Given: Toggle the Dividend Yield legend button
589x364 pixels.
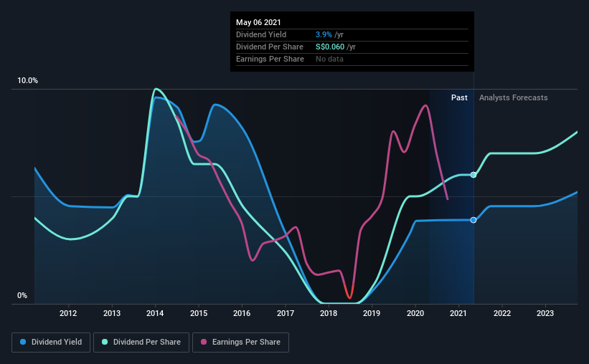Looking at the screenshot, I should tap(51, 343).
